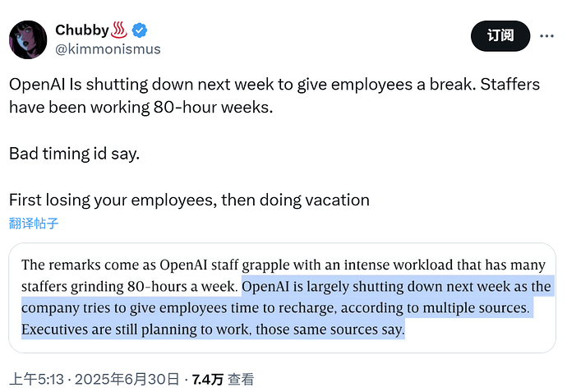
Task: Click the 查看 views label
Action: click(241, 380)
